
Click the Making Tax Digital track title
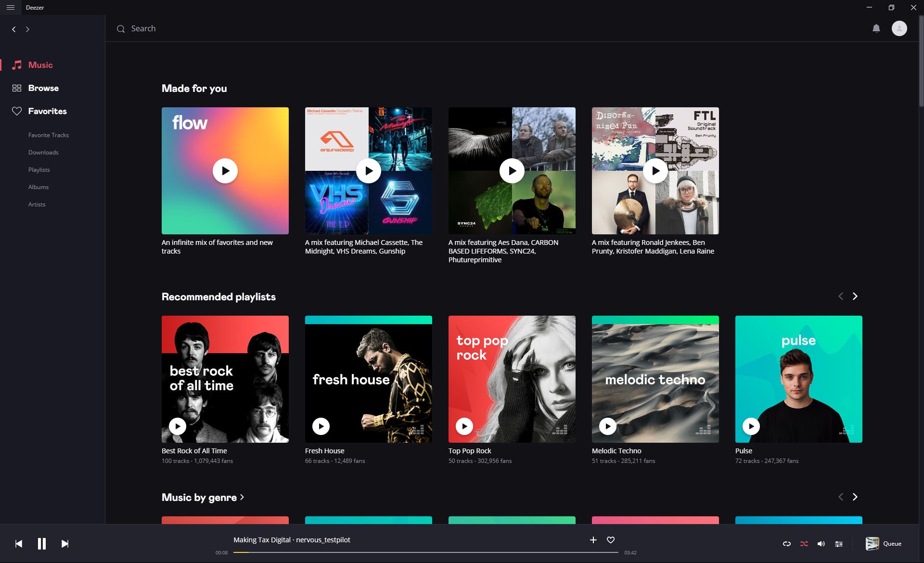(x=262, y=540)
